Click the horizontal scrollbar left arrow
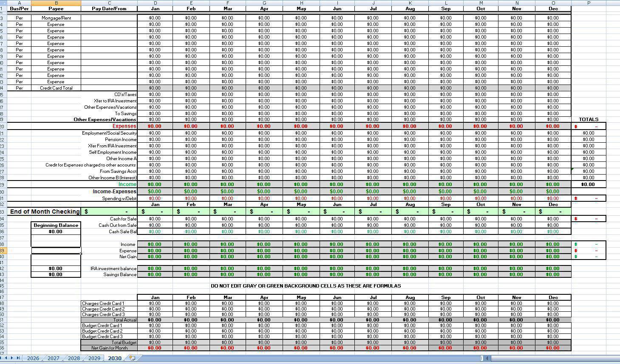This screenshot has height=364, width=620. (x=487, y=358)
